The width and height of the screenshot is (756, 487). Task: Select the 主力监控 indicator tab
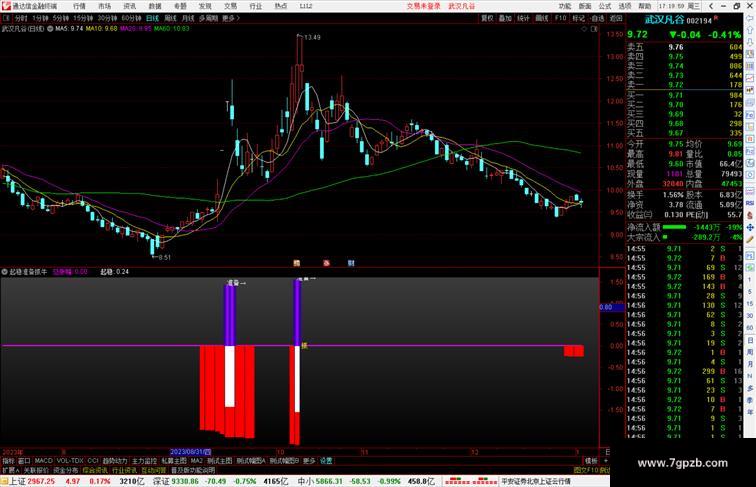[x=144, y=461]
